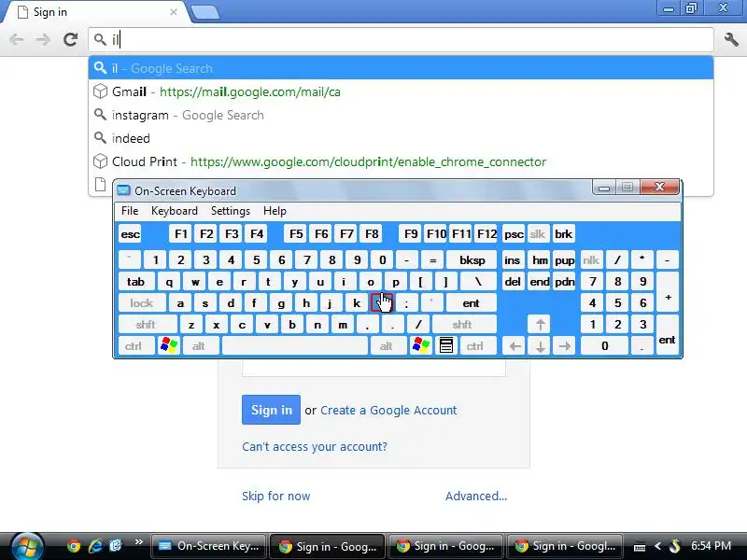Click the 6:54 PM taskbar clock
Screen dimensions: 747x560
tap(711, 546)
